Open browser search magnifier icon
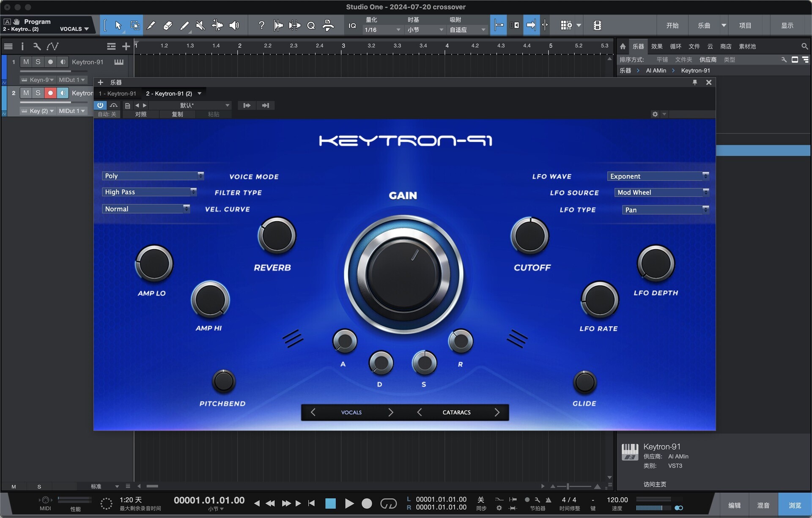 [x=804, y=47]
